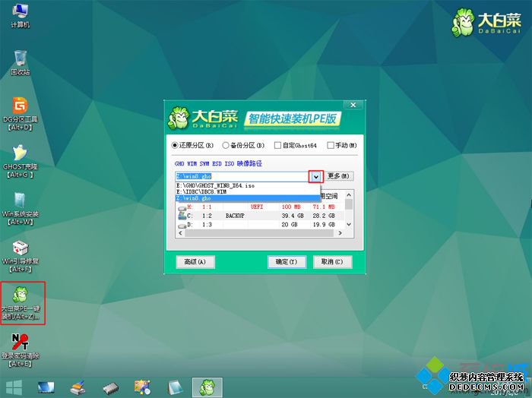Click 高级(A) button

coord(195,262)
